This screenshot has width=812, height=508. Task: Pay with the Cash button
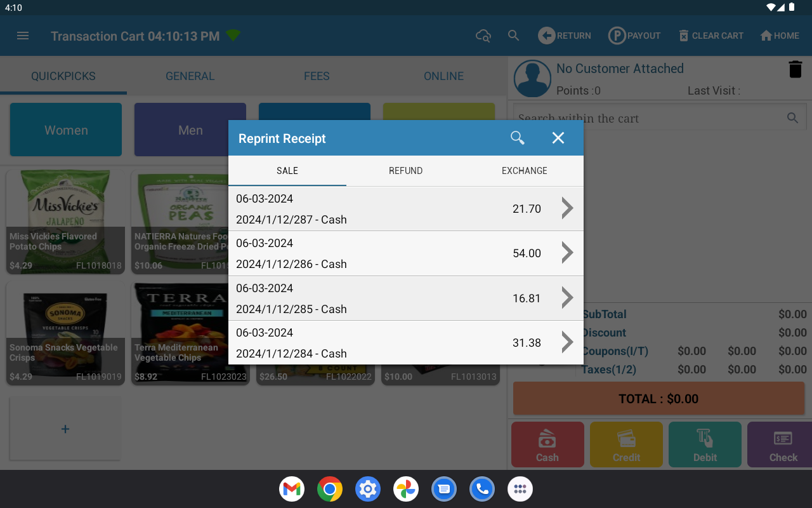click(x=547, y=444)
